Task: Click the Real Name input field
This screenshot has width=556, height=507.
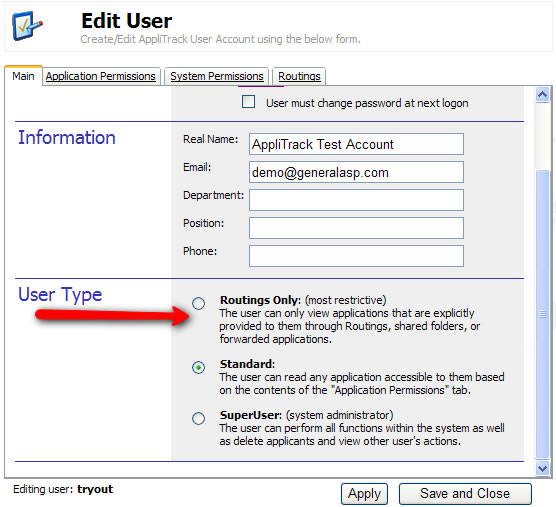Action: [x=356, y=144]
